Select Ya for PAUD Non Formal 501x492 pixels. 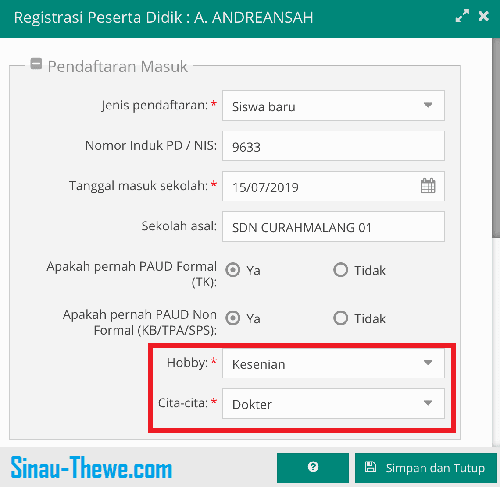click(232, 318)
